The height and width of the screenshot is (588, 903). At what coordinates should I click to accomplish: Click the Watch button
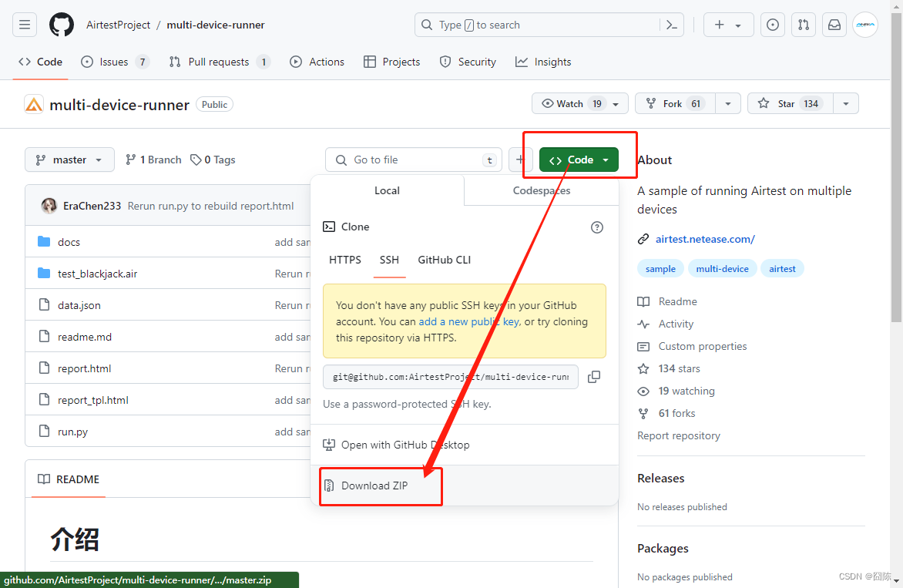tap(579, 104)
